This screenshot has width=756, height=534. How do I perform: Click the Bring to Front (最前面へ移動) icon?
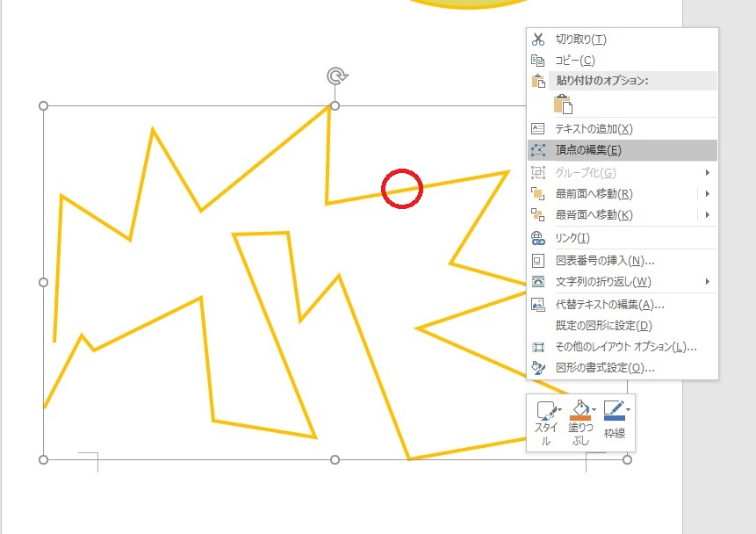click(x=537, y=193)
